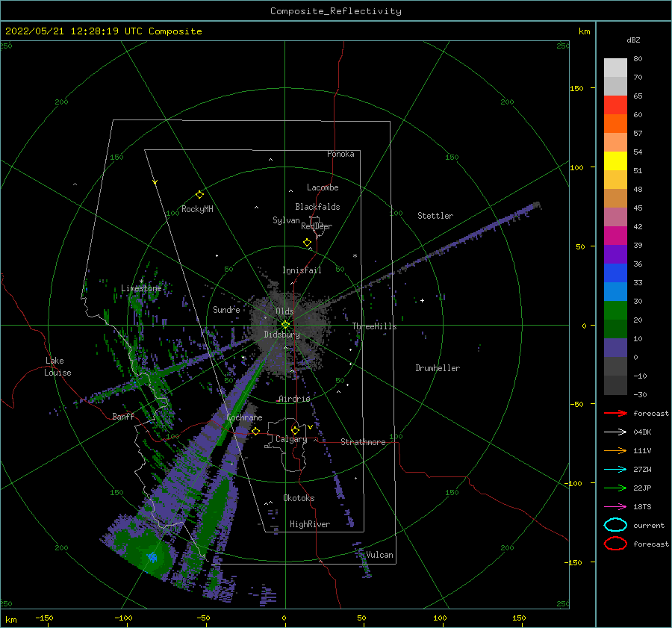Click the white 04DK arrow icon
The width and height of the screenshot is (672, 628).
click(x=615, y=432)
